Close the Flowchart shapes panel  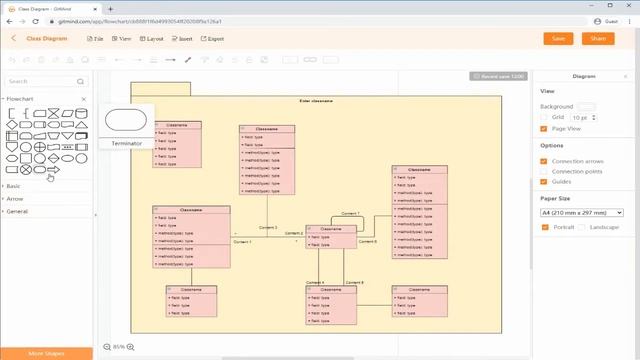coord(84,99)
